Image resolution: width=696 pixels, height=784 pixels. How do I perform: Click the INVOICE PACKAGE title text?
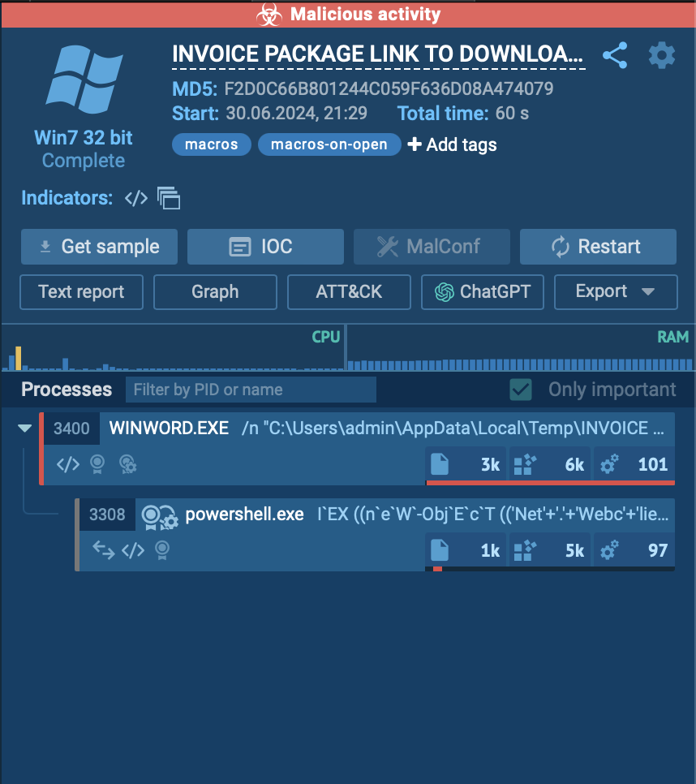(378, 54)
